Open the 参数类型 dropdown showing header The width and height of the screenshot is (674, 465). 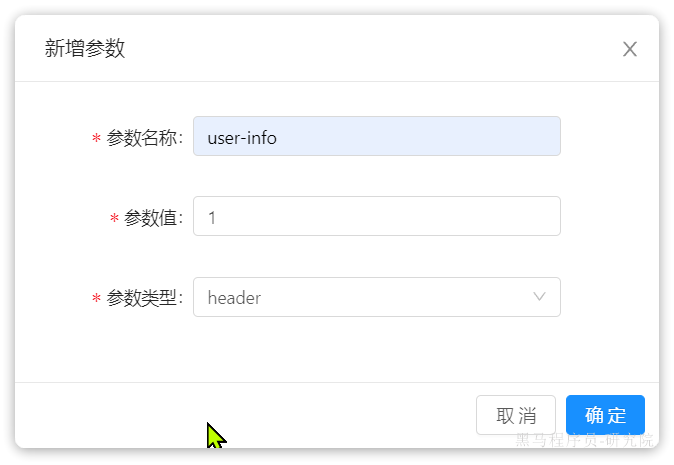[377, 297]
